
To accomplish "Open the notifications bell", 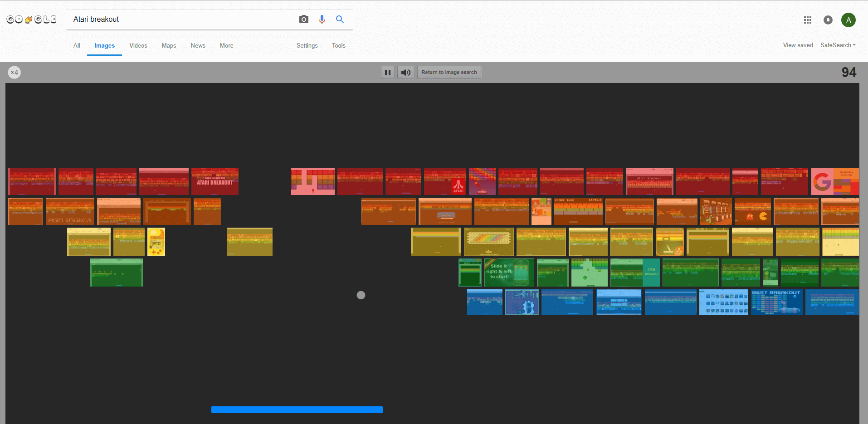I will click(x=828, y=20).
